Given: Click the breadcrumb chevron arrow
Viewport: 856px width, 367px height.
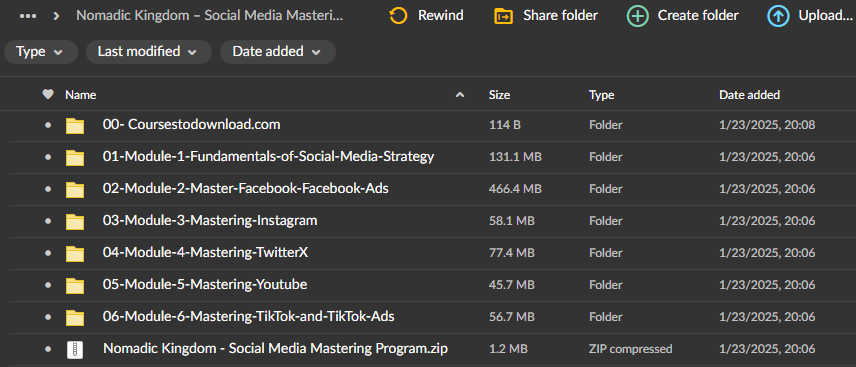Looking at the screenshot, I should (x=56, y=16).
